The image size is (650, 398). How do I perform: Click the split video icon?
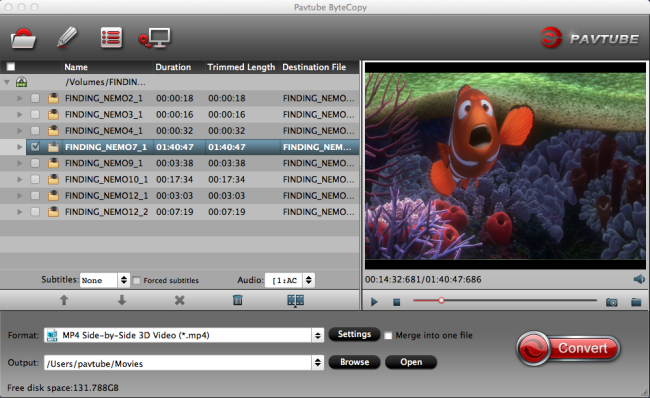[x=296, y=300]
